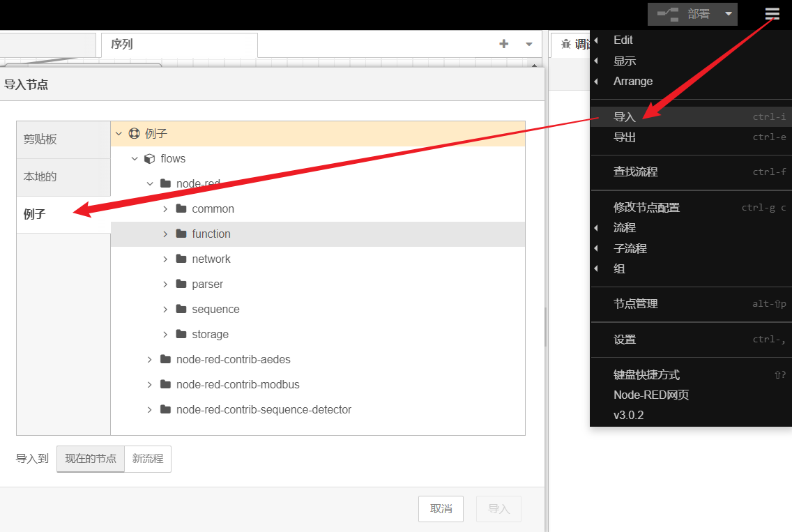
Task: Select the 剪贴板 clipboard import tab
Action: point(63,139)
